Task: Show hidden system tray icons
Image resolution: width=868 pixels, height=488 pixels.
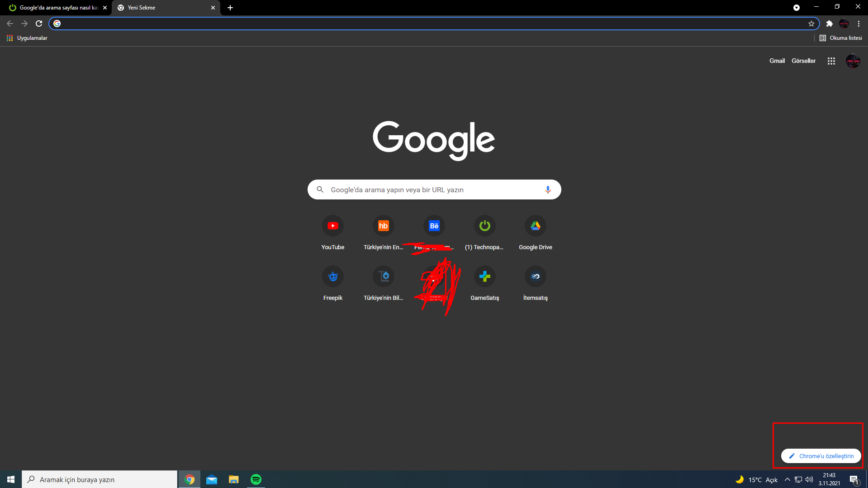Action: tap(787, 479)
